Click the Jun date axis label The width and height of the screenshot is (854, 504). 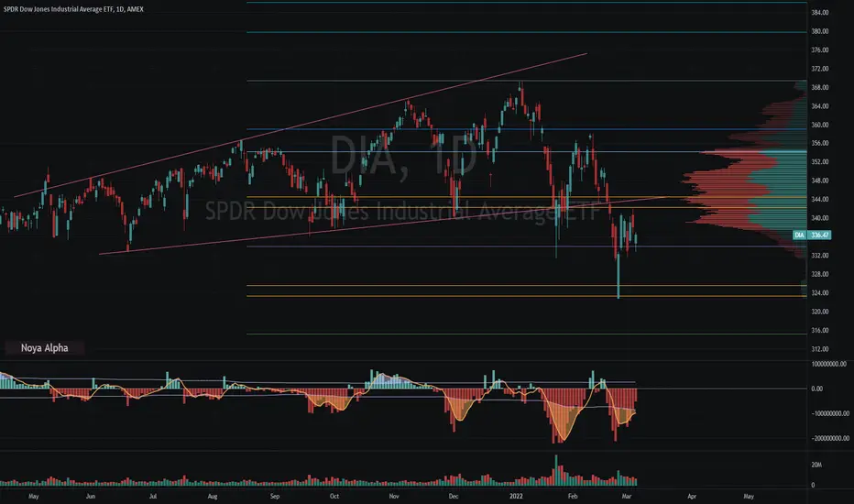point(91,497)
